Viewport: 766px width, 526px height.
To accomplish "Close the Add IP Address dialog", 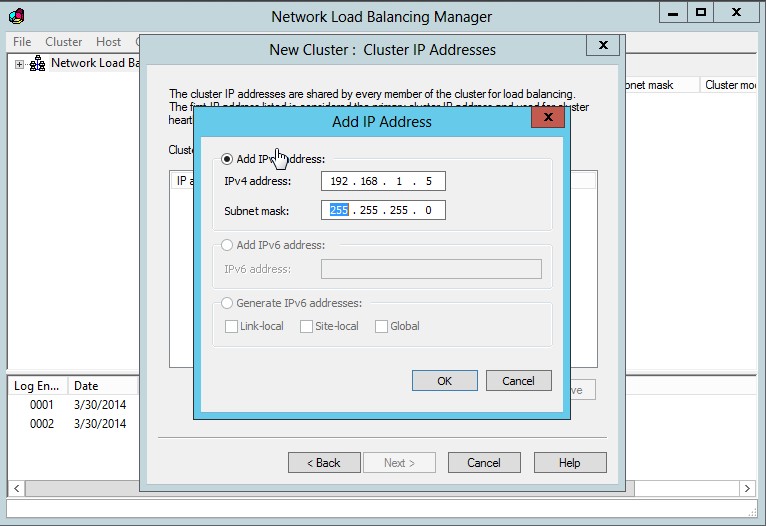I will point(547,119).
